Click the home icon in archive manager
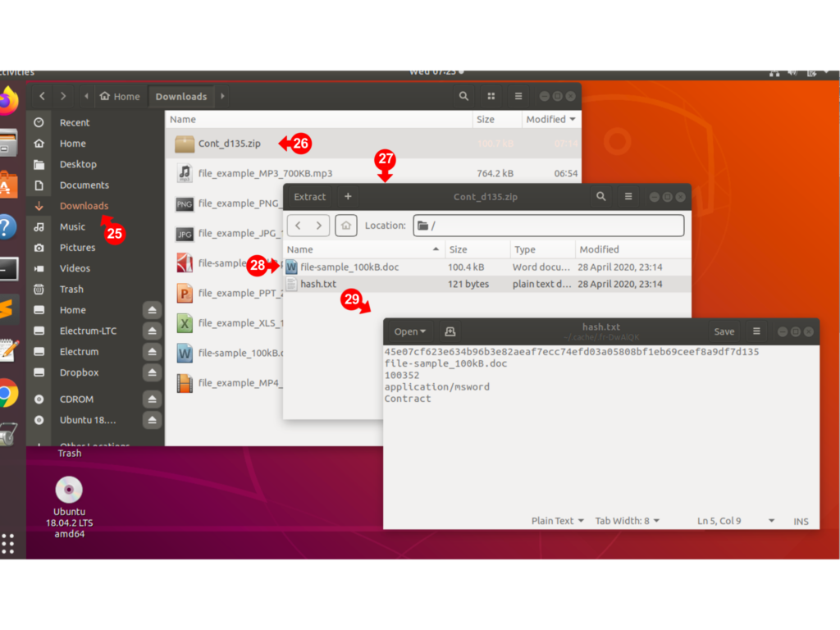The image size is (840, 630). click(346, 226)
